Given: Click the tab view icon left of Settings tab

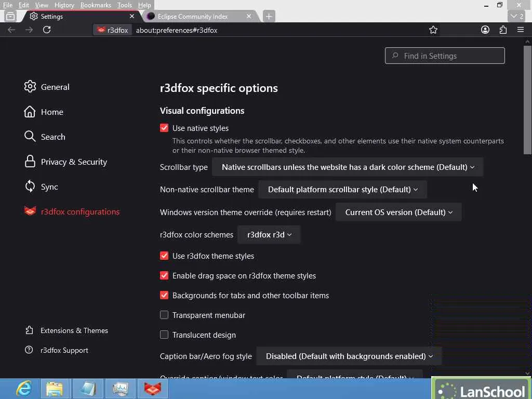Looking at the screenshot, I should pos(10,16).
